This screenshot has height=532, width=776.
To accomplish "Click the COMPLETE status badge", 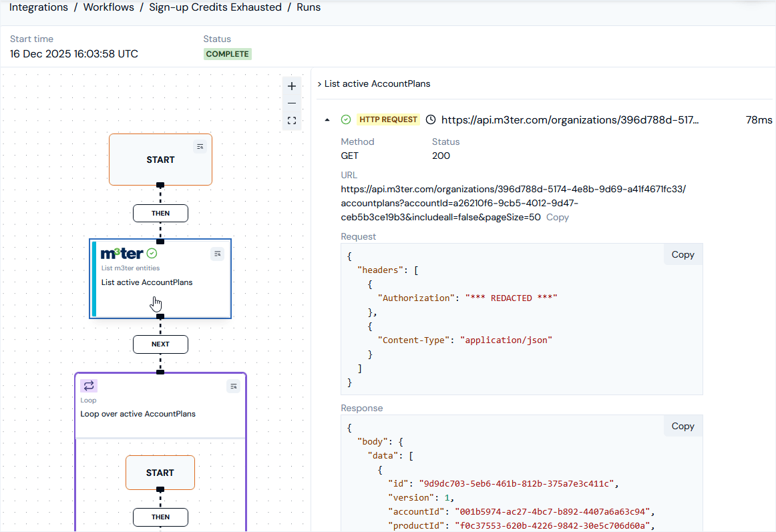I will click(228, 54).
